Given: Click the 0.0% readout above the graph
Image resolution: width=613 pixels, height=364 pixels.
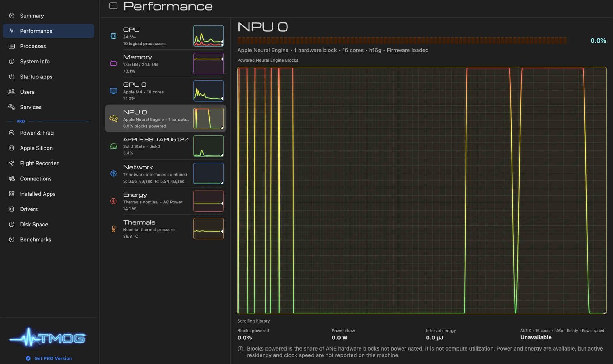Looking at the screenshot, I should tap(598, 40).
